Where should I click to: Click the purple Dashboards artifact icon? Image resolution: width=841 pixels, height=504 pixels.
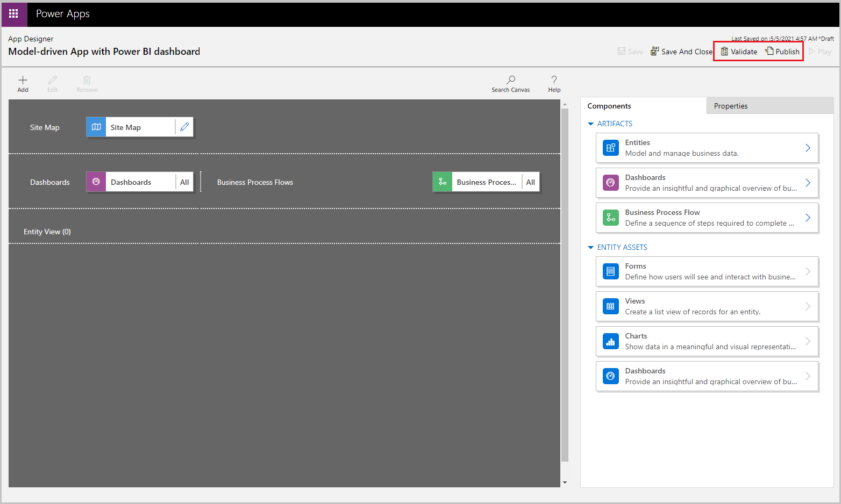point(611,183)
